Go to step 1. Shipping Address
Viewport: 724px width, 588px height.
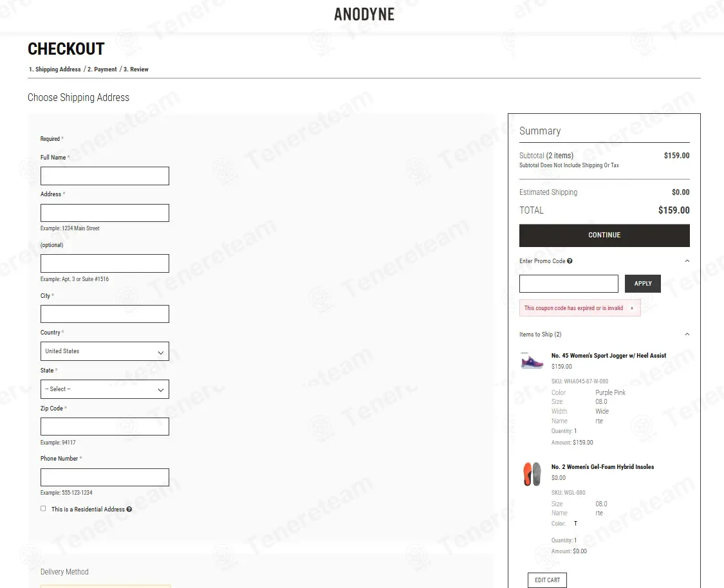55,69
